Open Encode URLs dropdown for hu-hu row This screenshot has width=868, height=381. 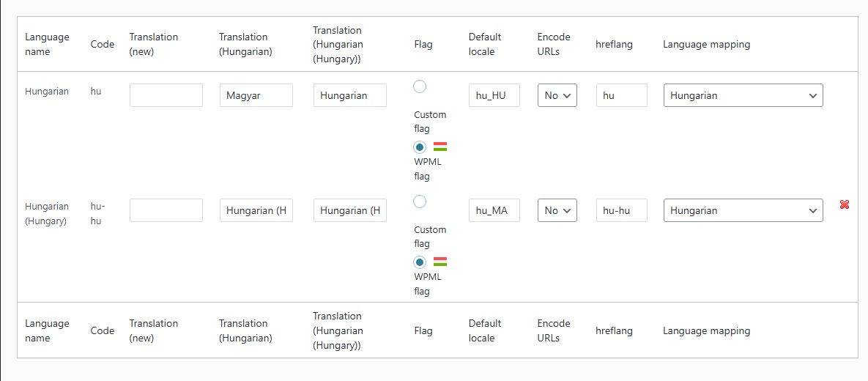[557, 210]
